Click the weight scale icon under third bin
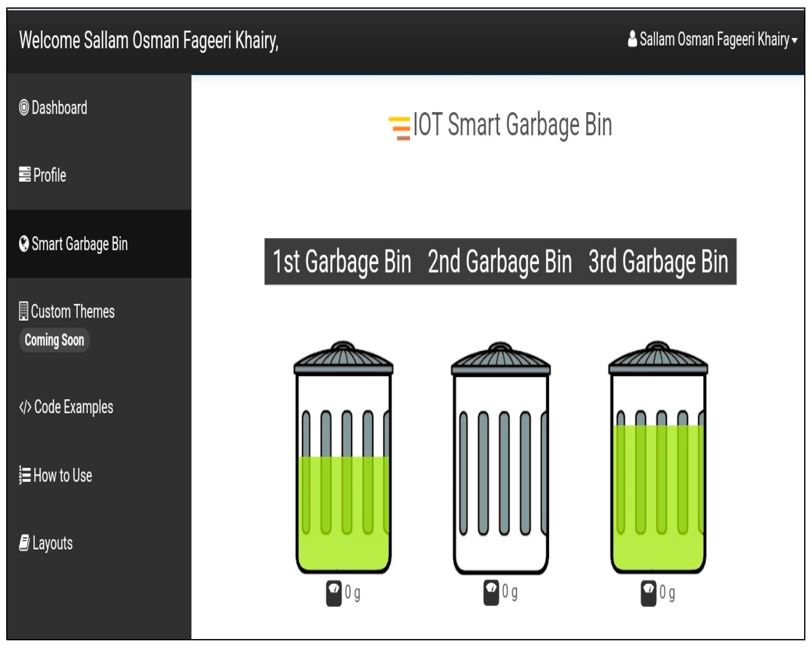This screenshot has height=649, width=812. (648, 593)
